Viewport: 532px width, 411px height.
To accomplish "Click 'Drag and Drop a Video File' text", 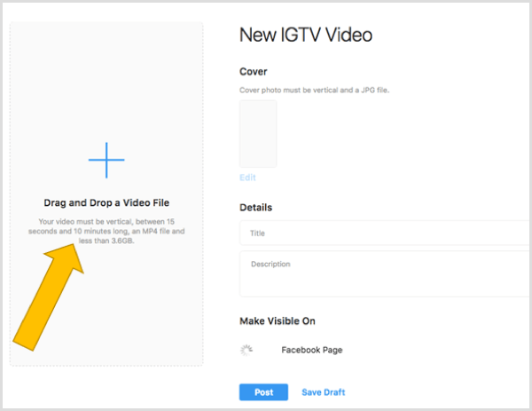I will (x=106, y=202).
